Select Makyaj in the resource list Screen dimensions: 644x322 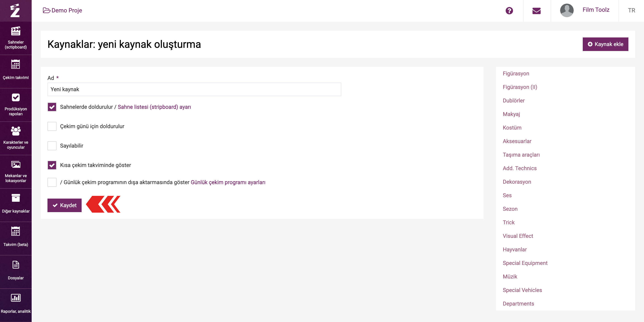click(511, 114)
